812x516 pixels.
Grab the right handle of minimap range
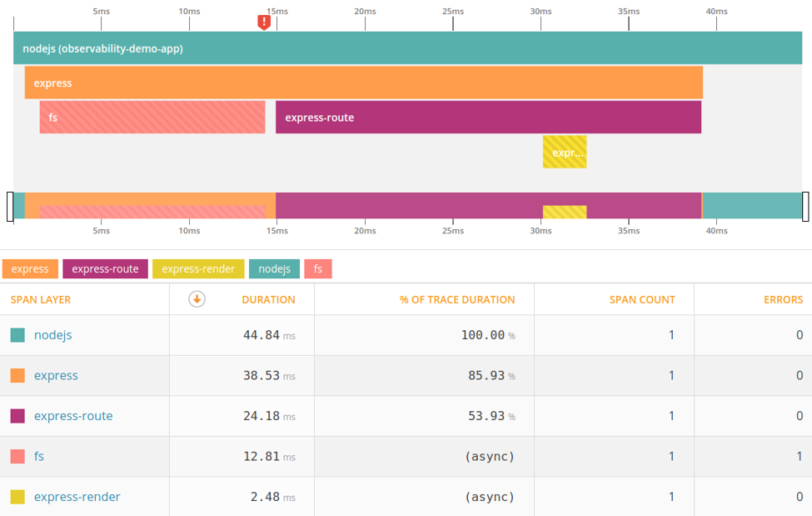(x=805, y=206)
